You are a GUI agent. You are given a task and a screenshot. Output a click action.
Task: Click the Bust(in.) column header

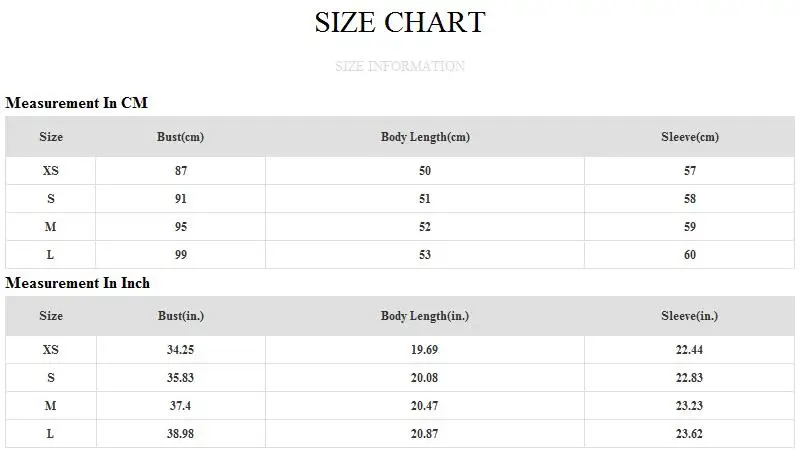click(x=181, y=316)
